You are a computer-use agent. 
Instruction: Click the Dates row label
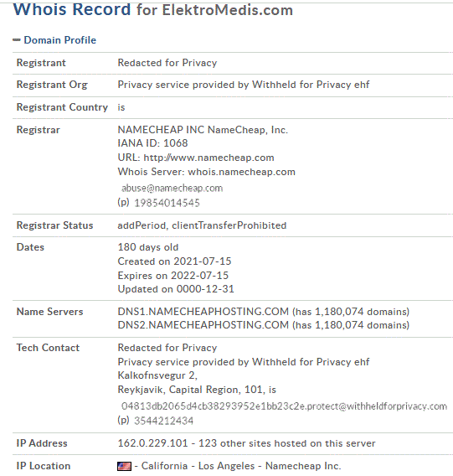pyautogui.click(x=30, y=247)
